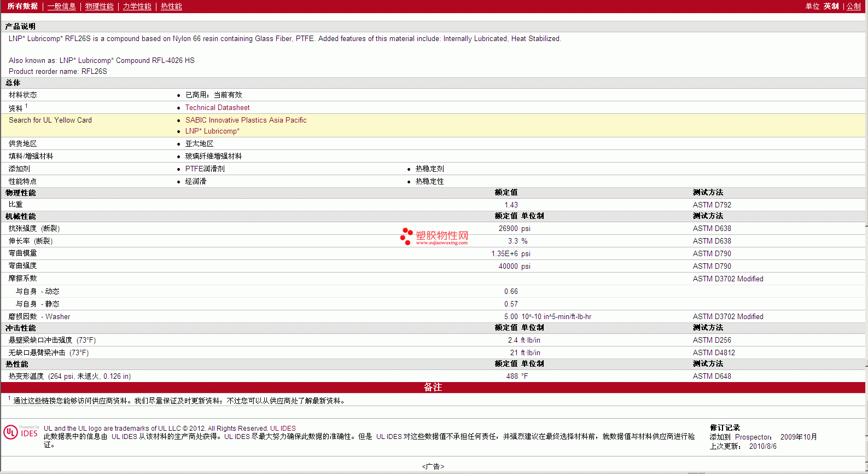The image size is (868, 474).
Task: Select 英制 units
Action: point(831,6)
